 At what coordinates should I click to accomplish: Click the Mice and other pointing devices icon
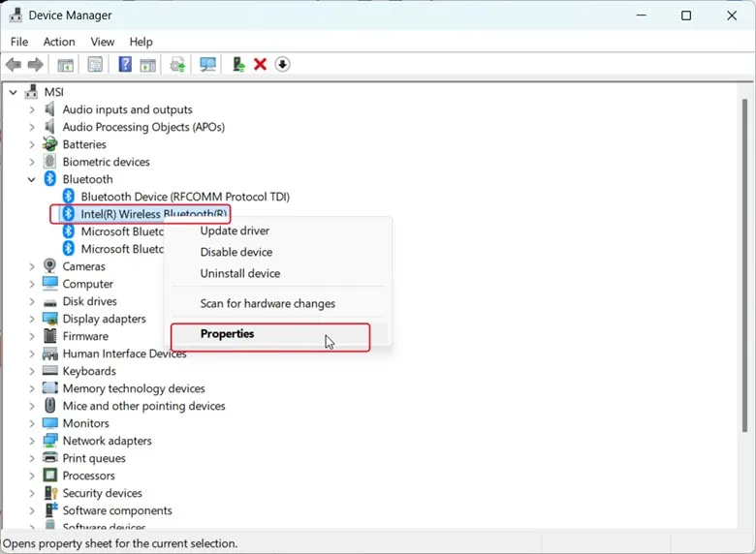[49, 405]
